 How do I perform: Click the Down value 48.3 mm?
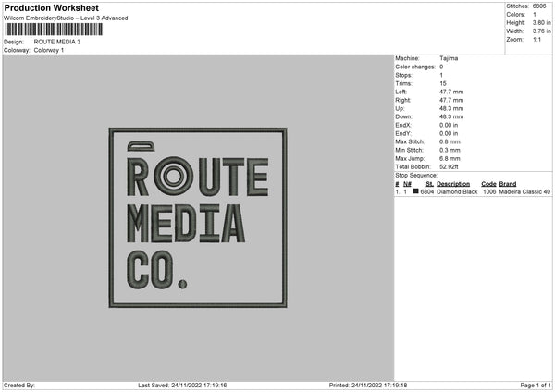pyautogui.click(x=451, y=116)
